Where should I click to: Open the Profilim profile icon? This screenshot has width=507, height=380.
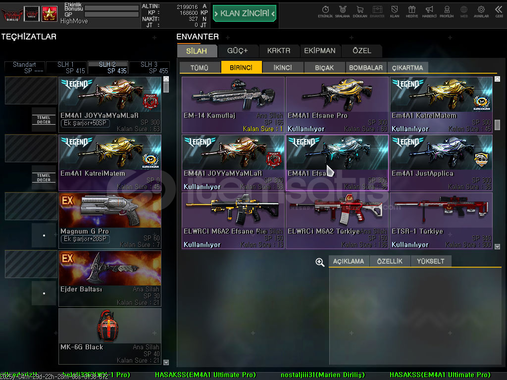point(447,11)
